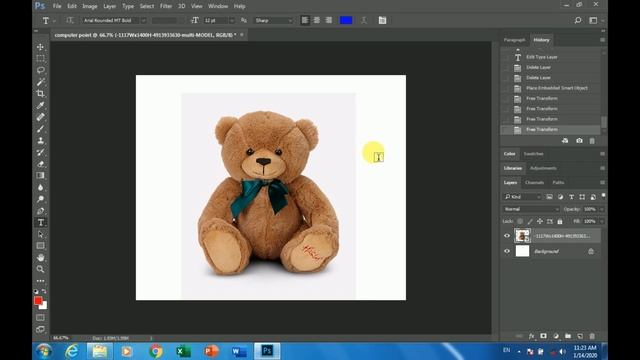The image size is (640, 360).
Task: Select the Zoom tool
Action: coord(40,269)
